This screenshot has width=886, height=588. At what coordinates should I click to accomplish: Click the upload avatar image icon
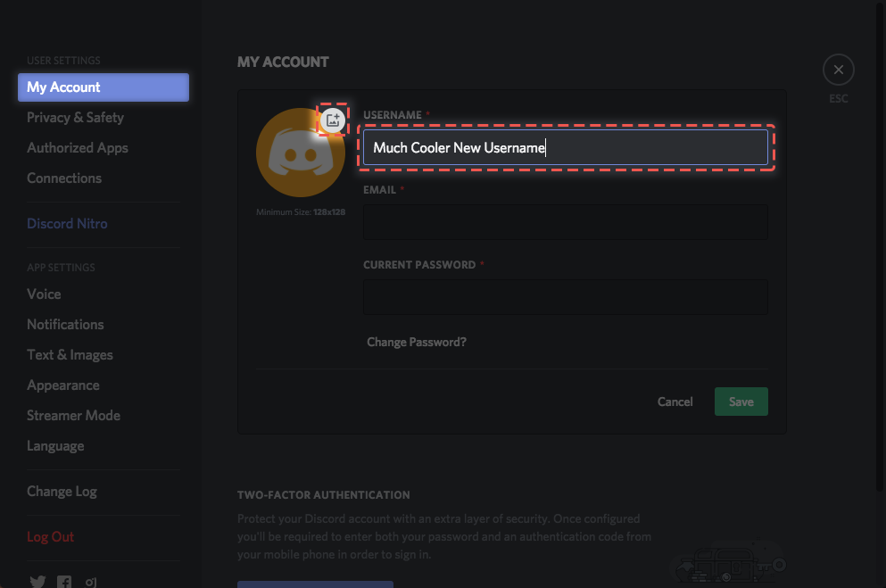tap(333, 120)
